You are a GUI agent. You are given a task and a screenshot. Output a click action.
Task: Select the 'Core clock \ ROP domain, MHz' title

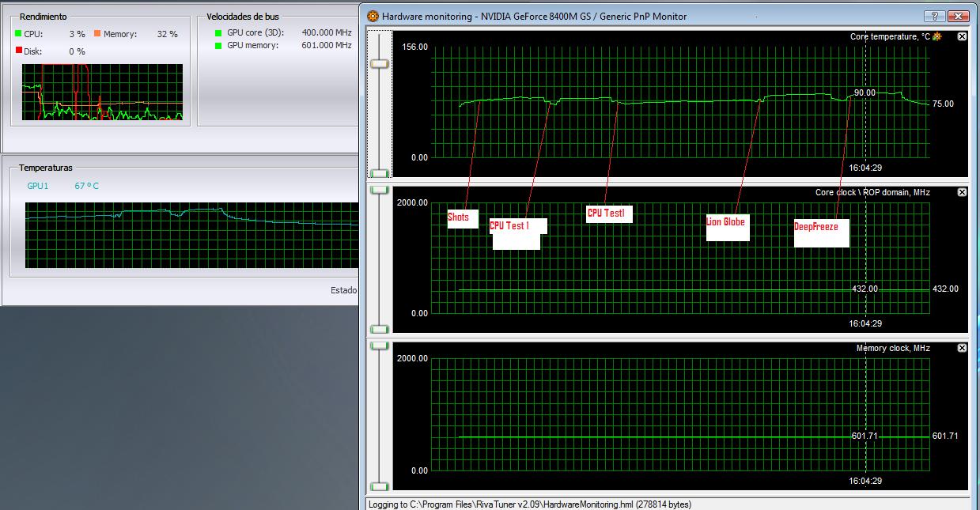[x=872, y=192]
